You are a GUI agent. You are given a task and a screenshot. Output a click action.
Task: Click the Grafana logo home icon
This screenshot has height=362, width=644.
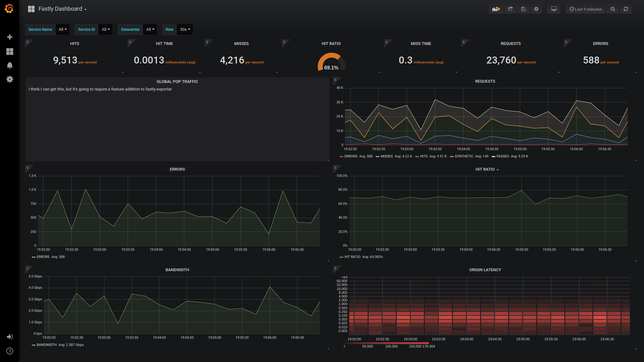point(9,8)
